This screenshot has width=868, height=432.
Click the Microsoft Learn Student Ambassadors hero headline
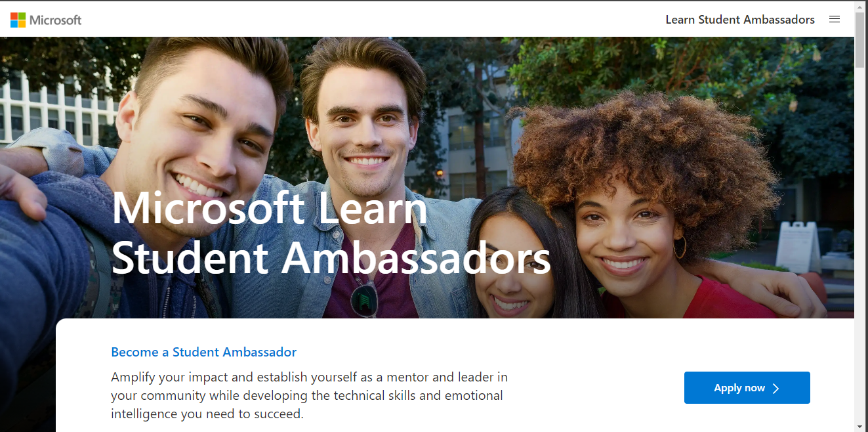tap(331, 232)
